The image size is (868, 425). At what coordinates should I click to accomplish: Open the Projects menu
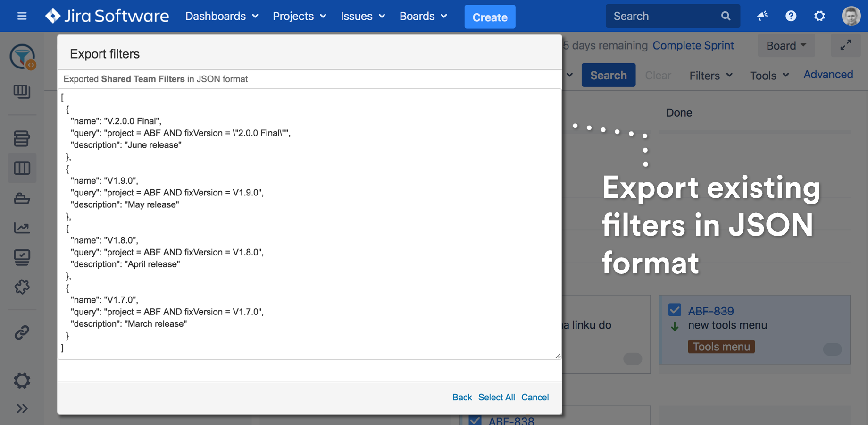pos(299,16)
